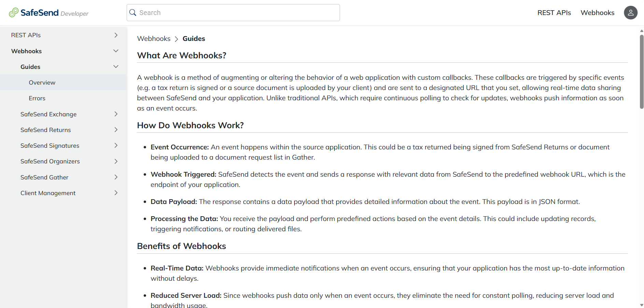Screen dimensions: 644x308
Task: Collapse the Guides section chevron
Action: [x=116, y=67]
